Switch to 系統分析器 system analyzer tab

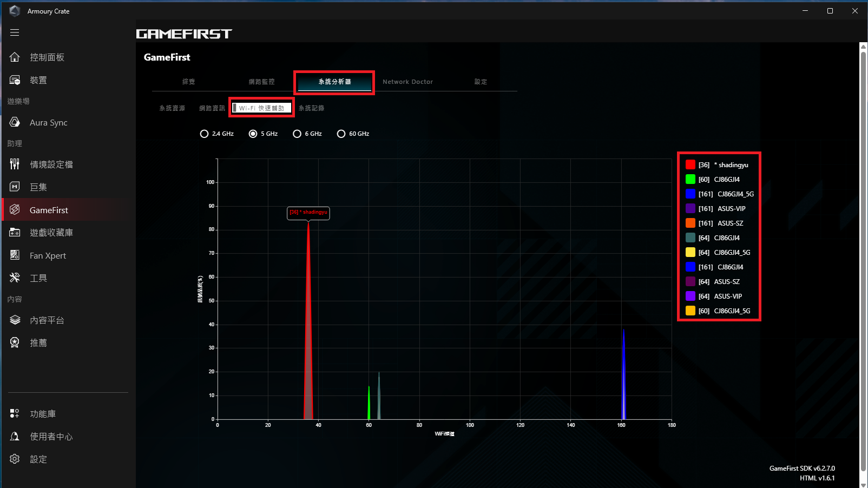tap(334, 82)
